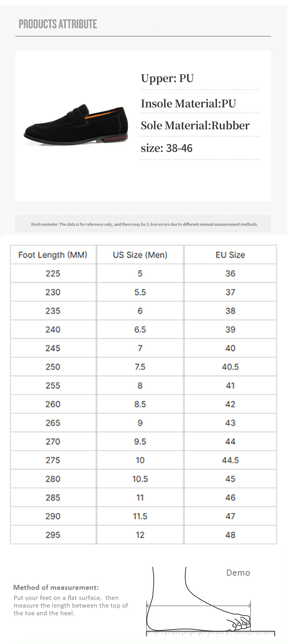
Task: Click the Sole Material:Rubber attribute text
Action: (195, 125)
